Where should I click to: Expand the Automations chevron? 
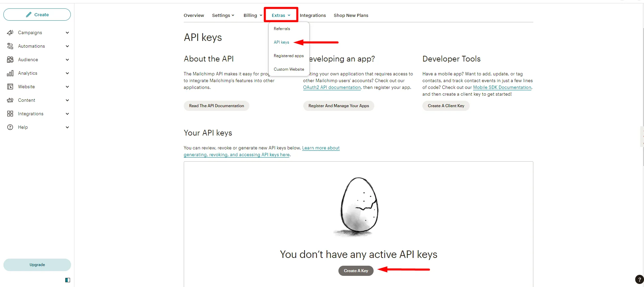[x=67, y=46]
